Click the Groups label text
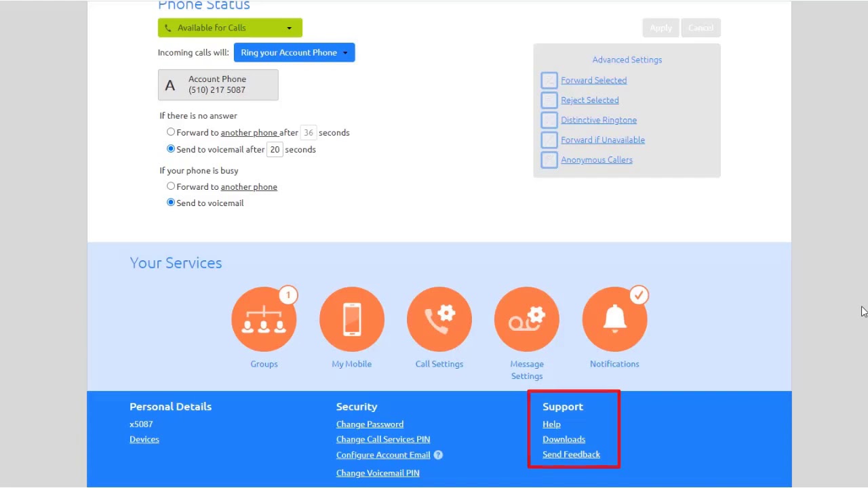Screen dimensions: 868x488 [x=264, y=364]
